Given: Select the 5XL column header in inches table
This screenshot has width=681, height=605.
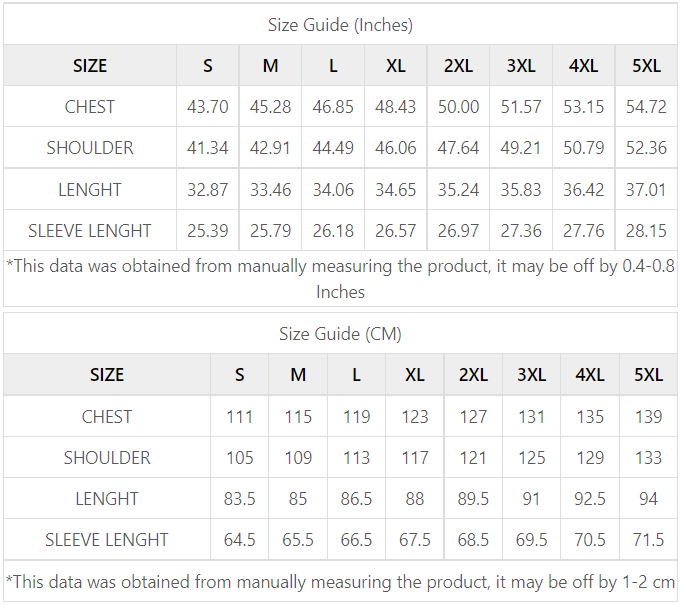Looking at the screenshot, I should (646, 66).
